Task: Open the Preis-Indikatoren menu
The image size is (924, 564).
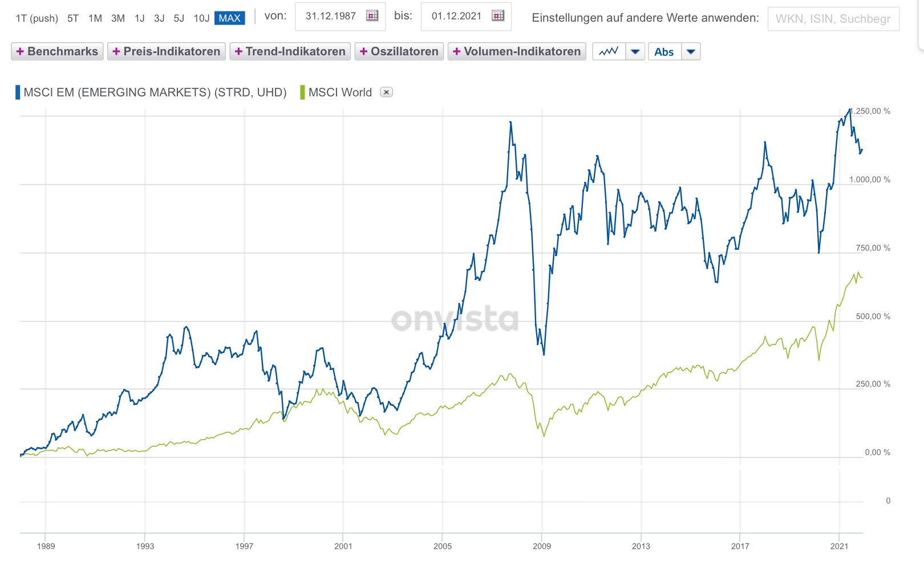Action: coord(167,52)
